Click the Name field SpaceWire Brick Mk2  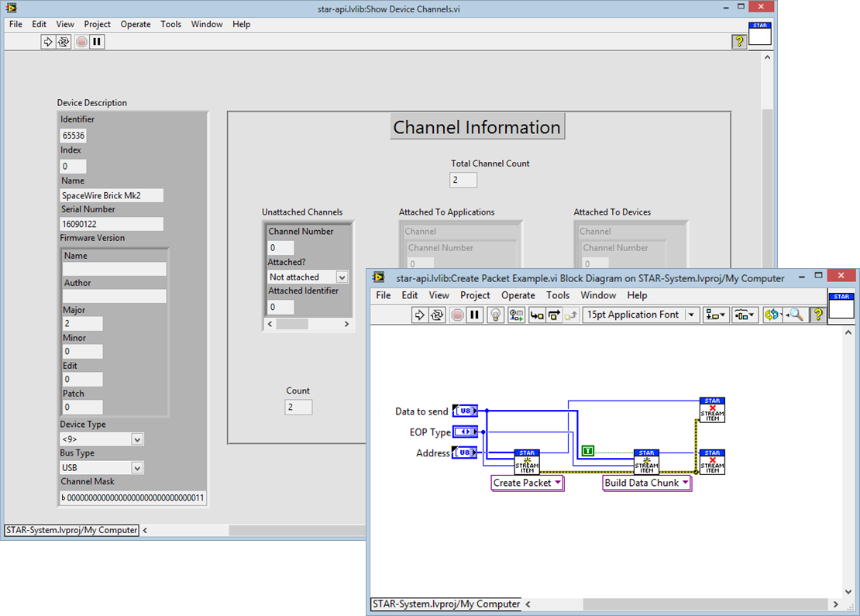(x=112, y=195)
